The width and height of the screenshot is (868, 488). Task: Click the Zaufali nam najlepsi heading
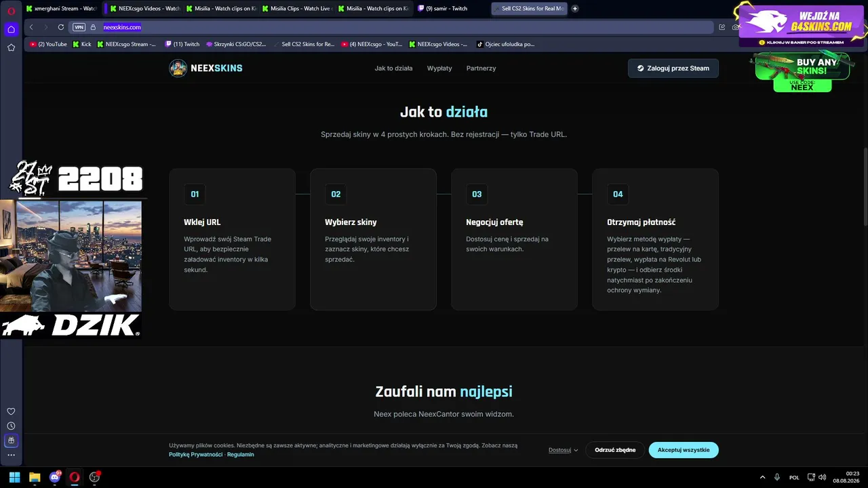(x=443, y=392)
